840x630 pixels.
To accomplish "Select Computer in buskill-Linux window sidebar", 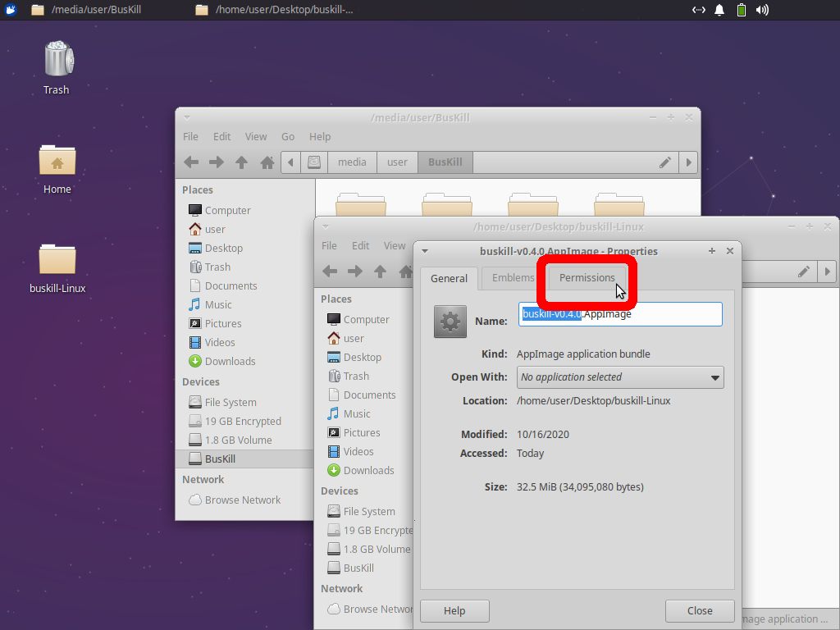I will point(367,319).
